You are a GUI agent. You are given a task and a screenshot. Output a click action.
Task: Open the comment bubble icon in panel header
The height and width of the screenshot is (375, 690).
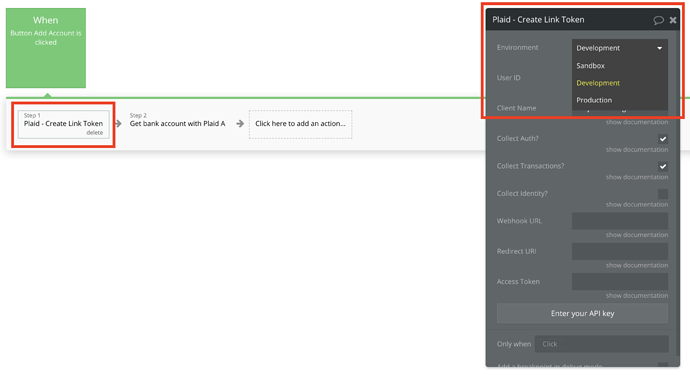658,20
